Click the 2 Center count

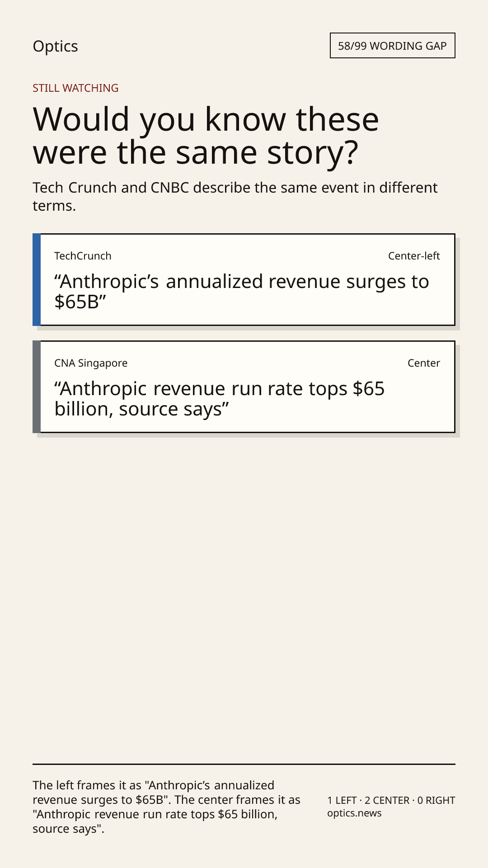pos(387,801)
